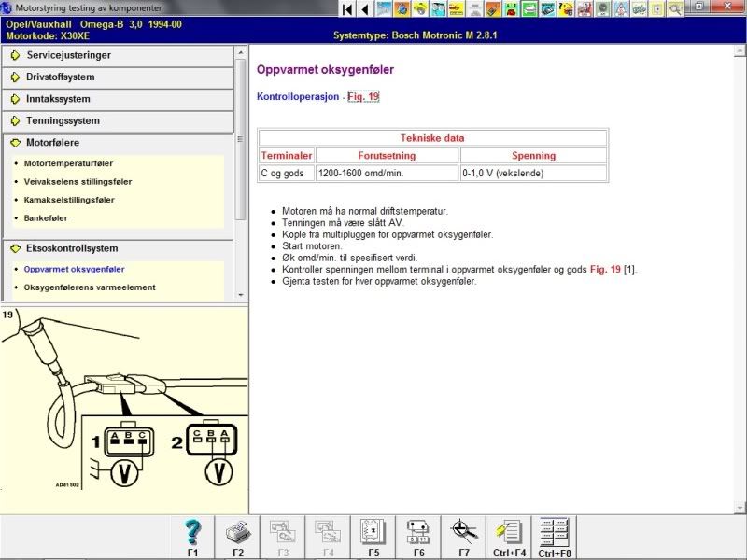
Task: Select Motortemperaturføler in the list
Action: [x=68, y=163]
